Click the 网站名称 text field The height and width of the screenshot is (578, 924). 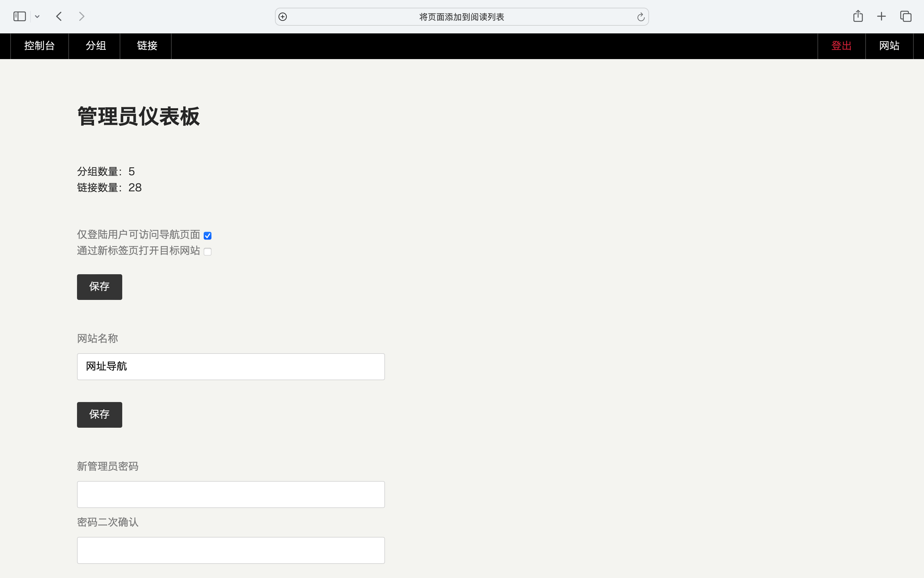(x=231, y=367)
